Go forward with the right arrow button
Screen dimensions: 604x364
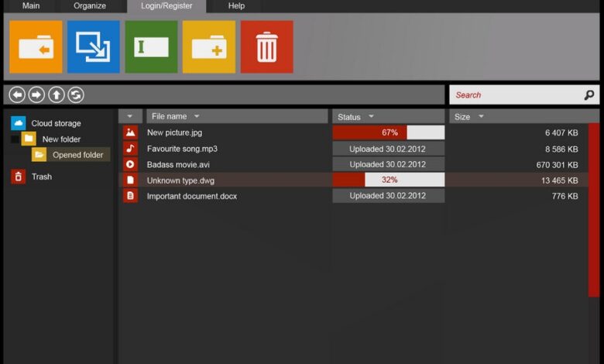click(x=36, y=94)
